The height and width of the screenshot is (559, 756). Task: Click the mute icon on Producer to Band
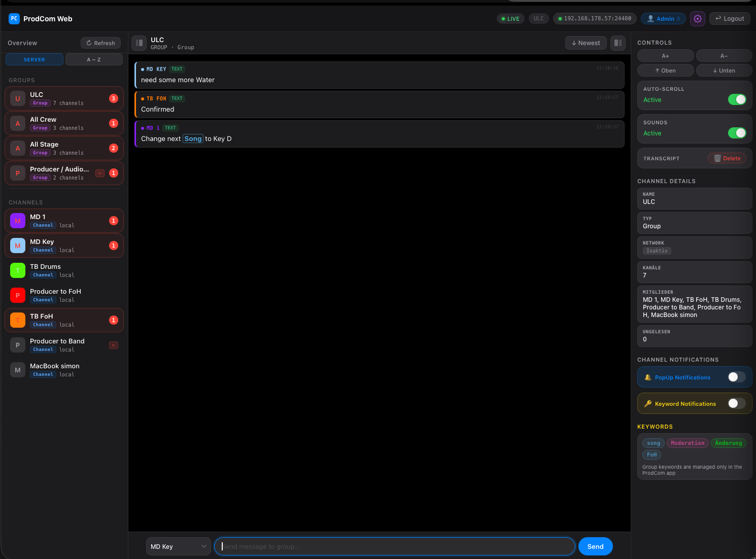[x=114, y=345]
